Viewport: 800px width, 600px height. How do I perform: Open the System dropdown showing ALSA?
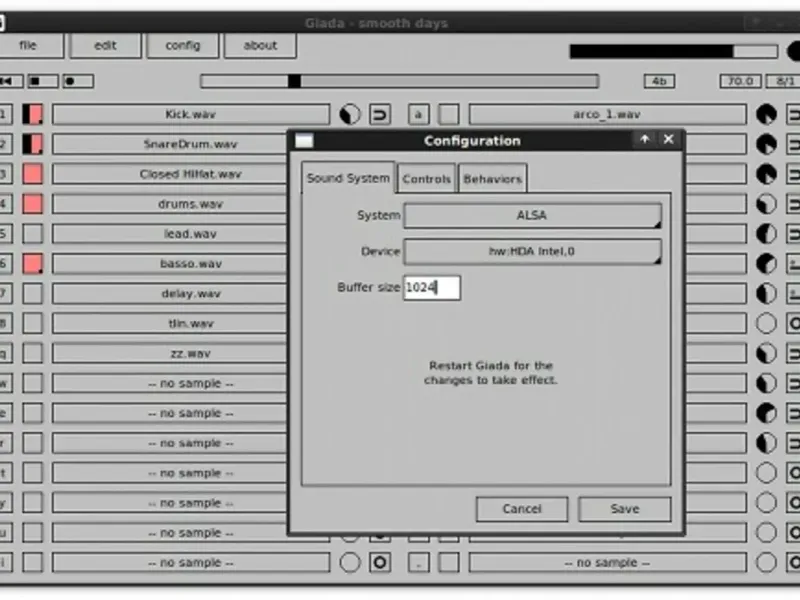pos(533,215)
